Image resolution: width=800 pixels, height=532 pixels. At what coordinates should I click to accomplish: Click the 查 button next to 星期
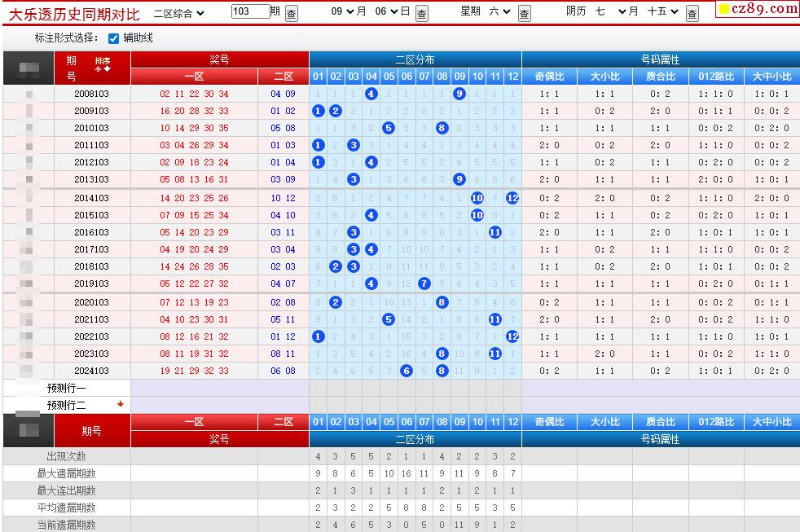pos(525,13)
